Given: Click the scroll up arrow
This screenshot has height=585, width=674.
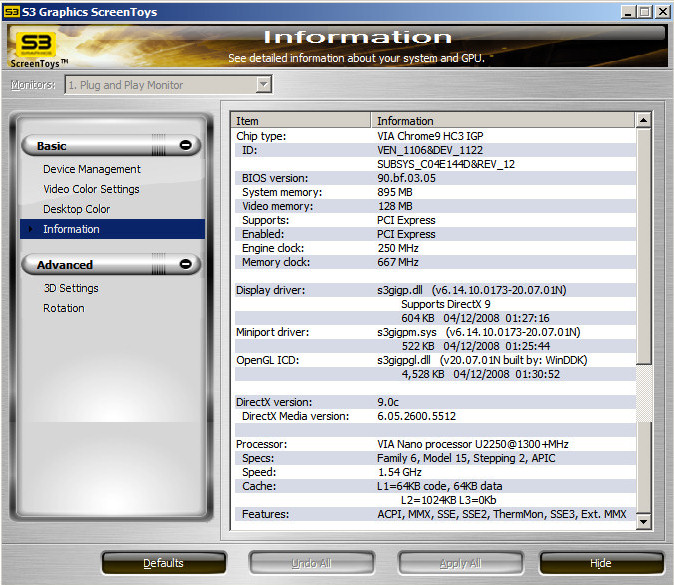Looking at the screenshot, I should point(643,120).
